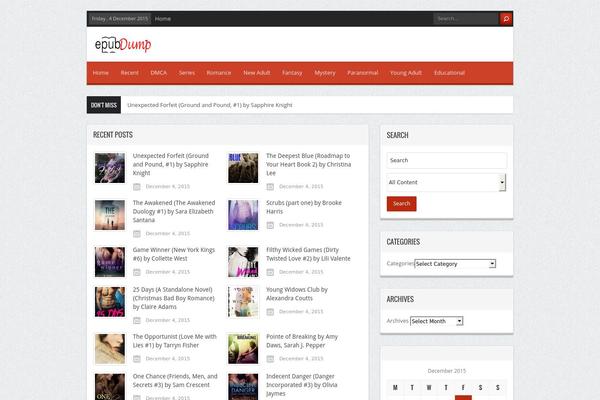The image size is (600, 400).
Task: Click calendar icon under 25 Days post
Action: 137,320
